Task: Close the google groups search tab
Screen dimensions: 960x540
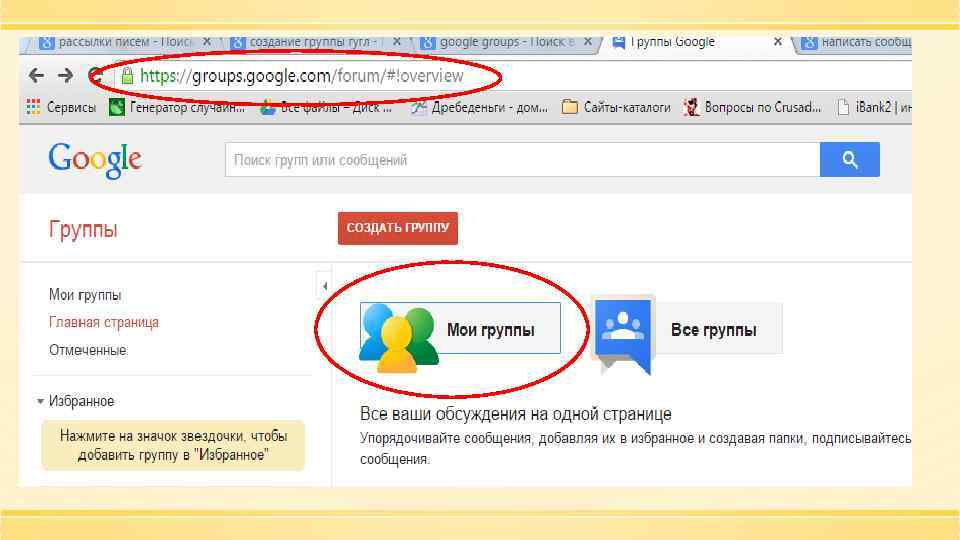Action: [x=588, y=42]
